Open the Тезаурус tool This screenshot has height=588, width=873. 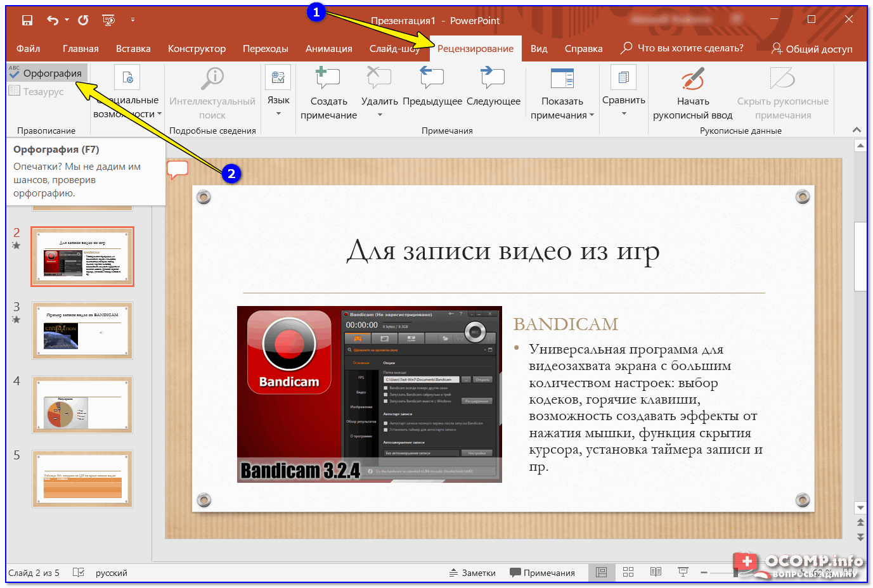[x=37, y=91]
